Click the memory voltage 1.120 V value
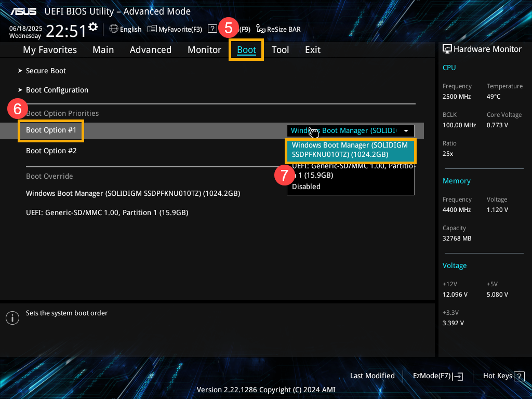 pyautogui.click(x=497, y=210)
